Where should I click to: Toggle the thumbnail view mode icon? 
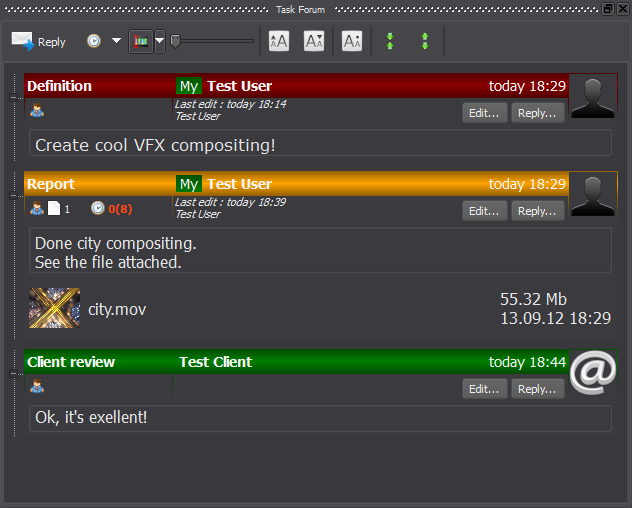click(x=141, y=41)
